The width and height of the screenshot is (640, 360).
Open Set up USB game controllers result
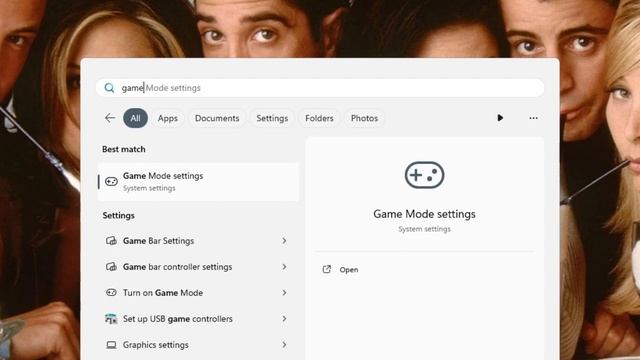pyautogui.click(x=198, y=319)
